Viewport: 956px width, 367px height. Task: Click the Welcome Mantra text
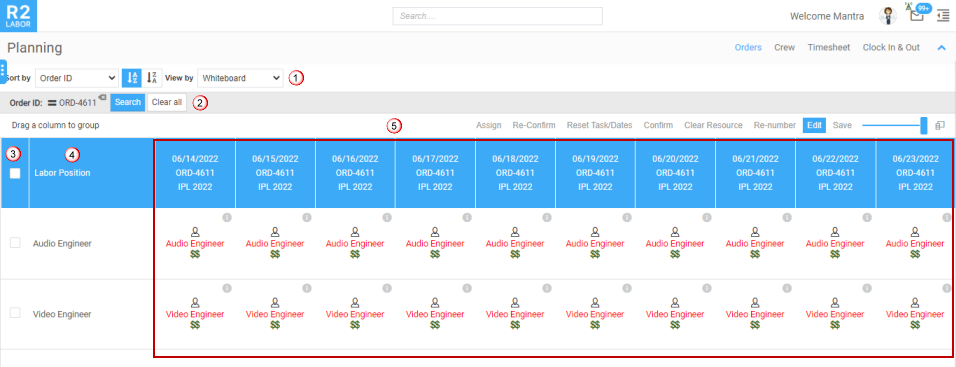(x=827, y=16)
